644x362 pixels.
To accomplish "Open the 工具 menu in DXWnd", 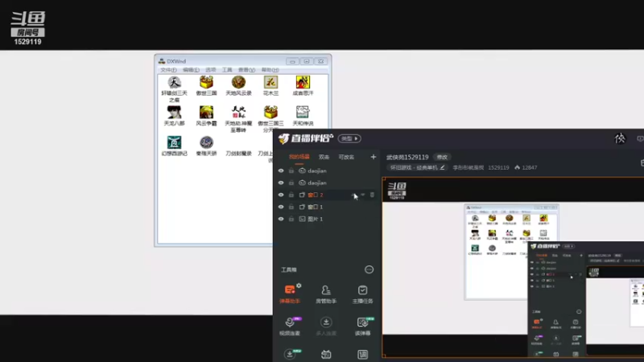I will pos(227,70).
